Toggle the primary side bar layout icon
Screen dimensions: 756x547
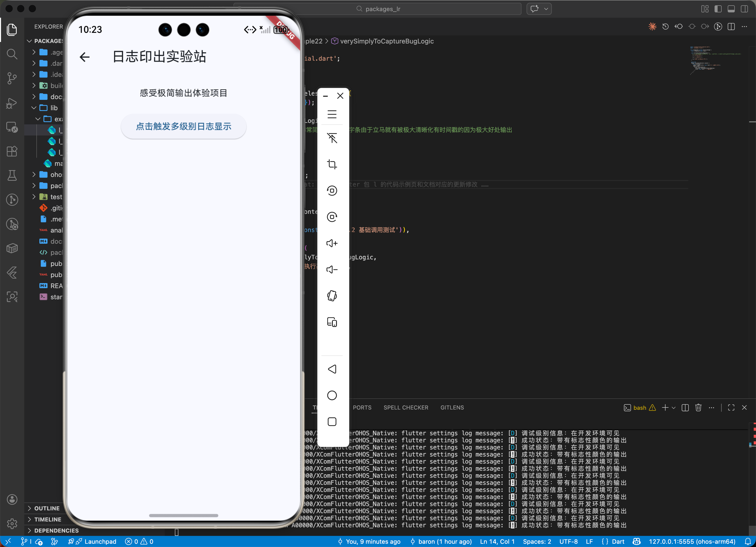tap(718, 9)
